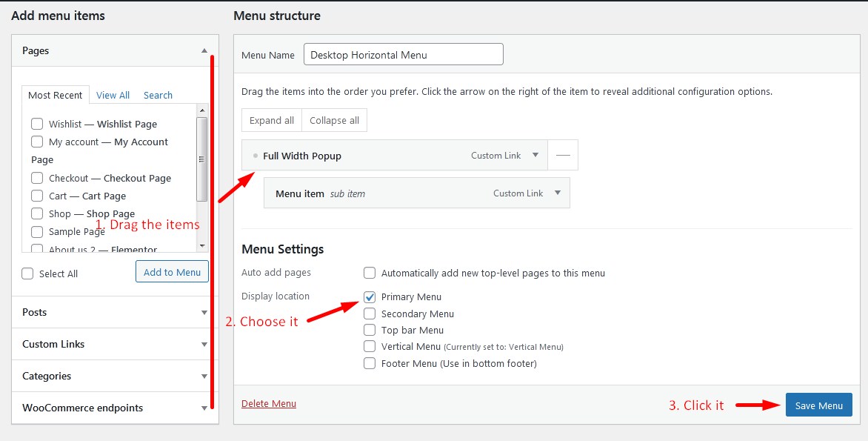This screenshot has width=868, height=441.
Task: Expand the Posts section
Action: [204, 313]
